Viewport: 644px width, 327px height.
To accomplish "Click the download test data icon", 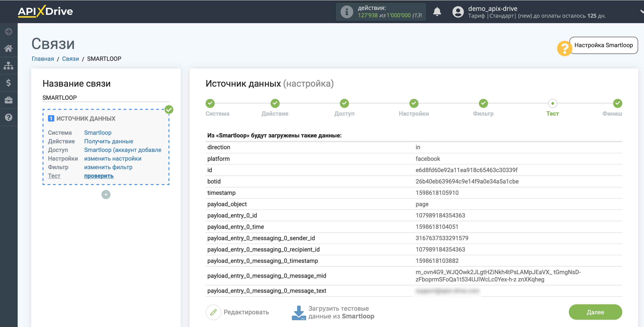I will (x=299, y=312).
